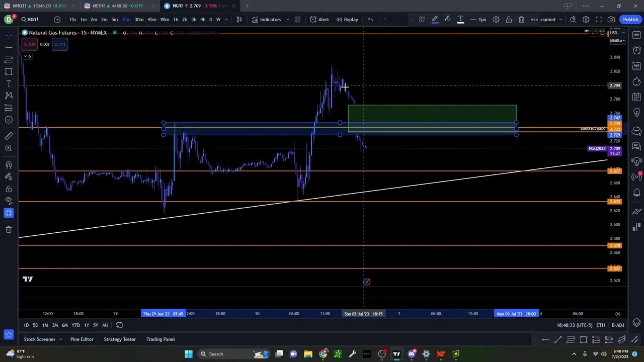Open the Strategy Tester tab

coord(120,339)
